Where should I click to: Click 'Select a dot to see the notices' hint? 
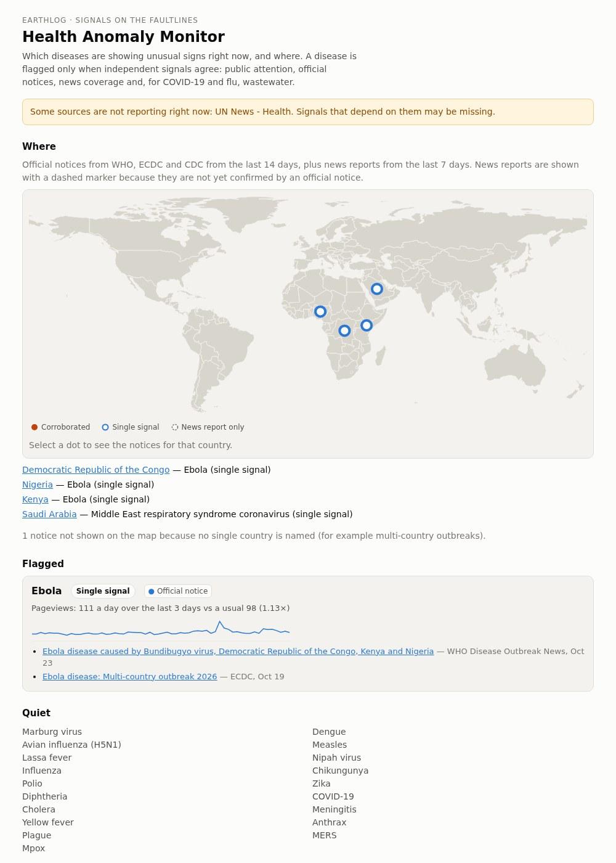coord(131,445)
